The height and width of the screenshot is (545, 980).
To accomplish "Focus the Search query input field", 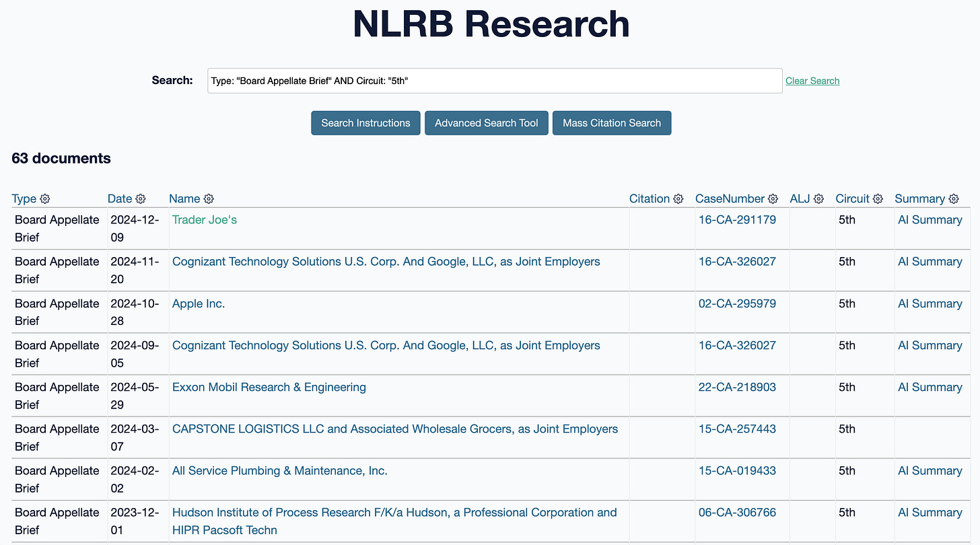I will pos(495,81).
